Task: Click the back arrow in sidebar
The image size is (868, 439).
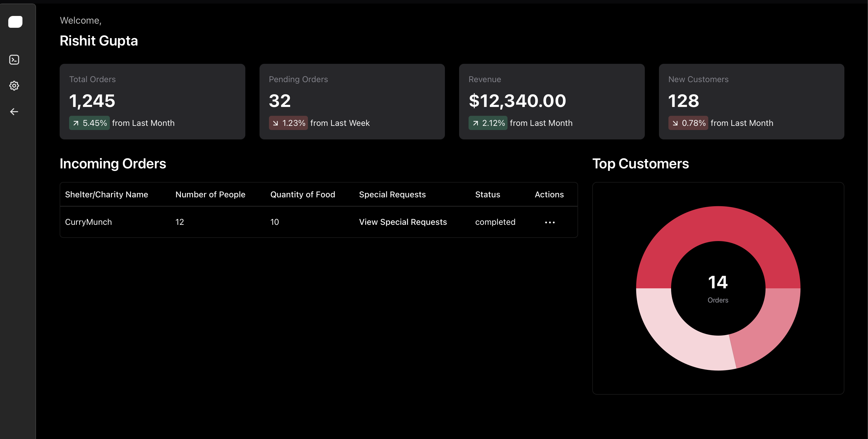Action: pos(14,112)
